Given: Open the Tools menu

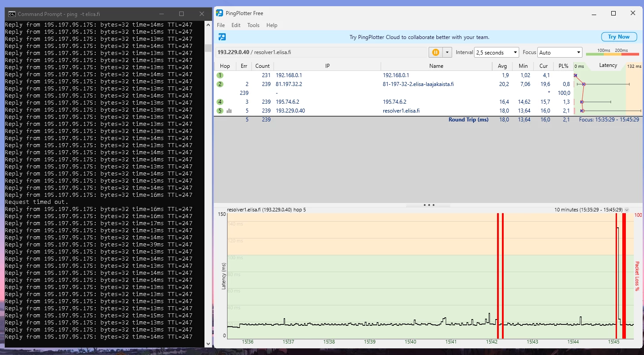Looking at the screenshot, I should click(x=253, y=25).
